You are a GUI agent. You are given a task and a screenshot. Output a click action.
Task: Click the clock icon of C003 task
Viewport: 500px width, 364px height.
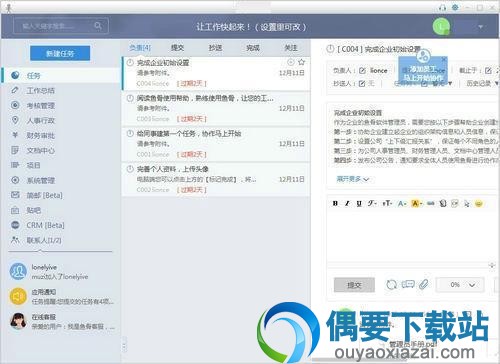click(x=130, y=98)
